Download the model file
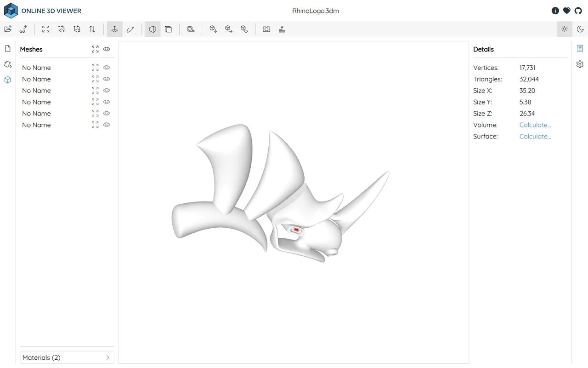Viewport: 588px width, 368px height. click(213, 29)
